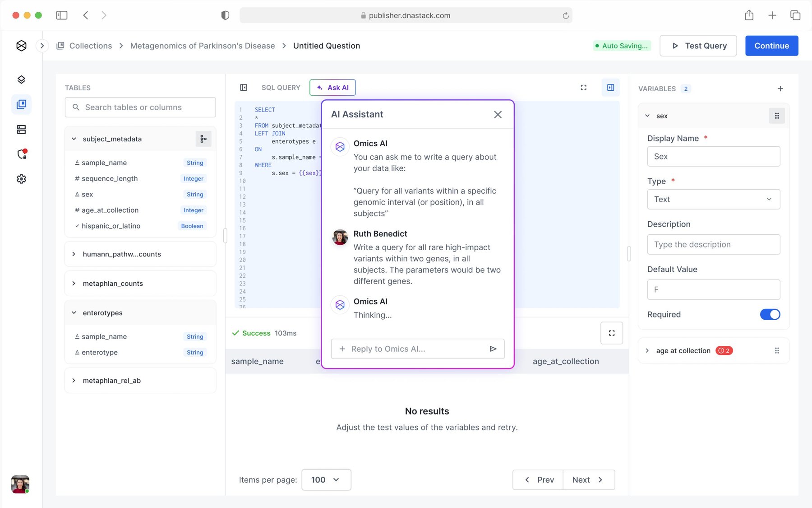
Task: Open the access shield icon with notification
Action: pos(21,154)
